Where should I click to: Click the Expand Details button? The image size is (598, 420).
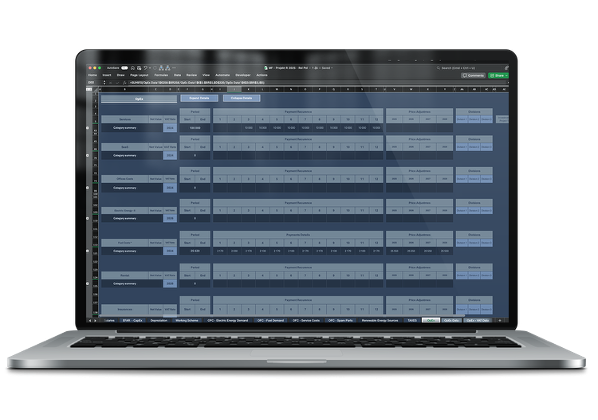[x=199, y=98]
